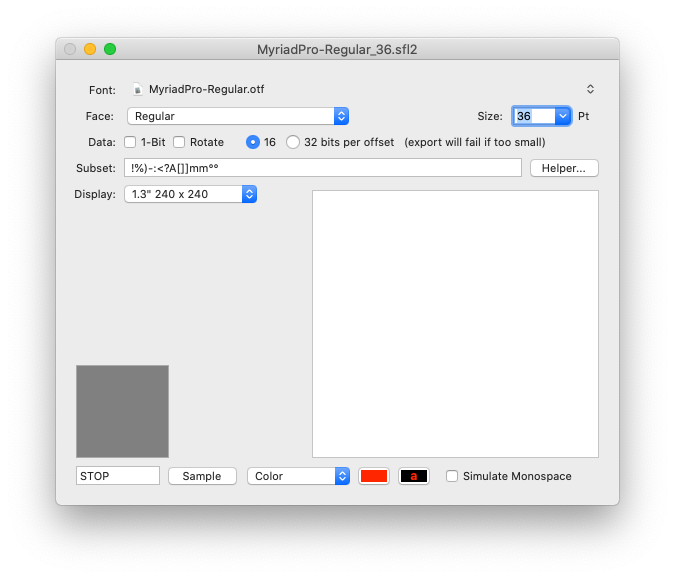
Task: Click the export will fail note
Action: pos(475,142)
